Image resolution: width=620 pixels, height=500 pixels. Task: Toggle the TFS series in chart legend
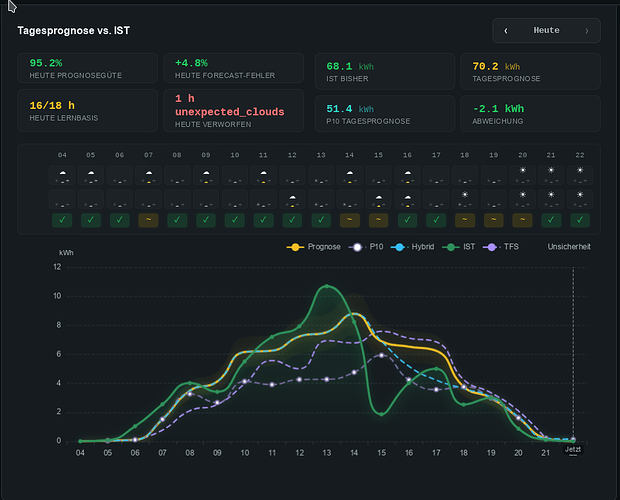(x=501, y=247)
